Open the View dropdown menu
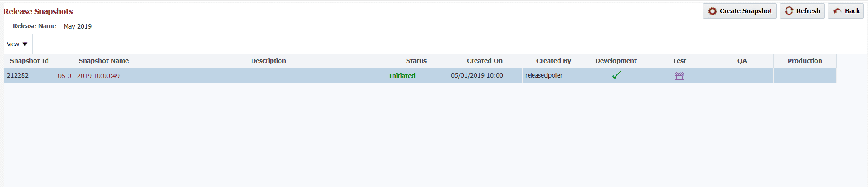The width and height of the screenshot is (868, 187). [17, 44]
